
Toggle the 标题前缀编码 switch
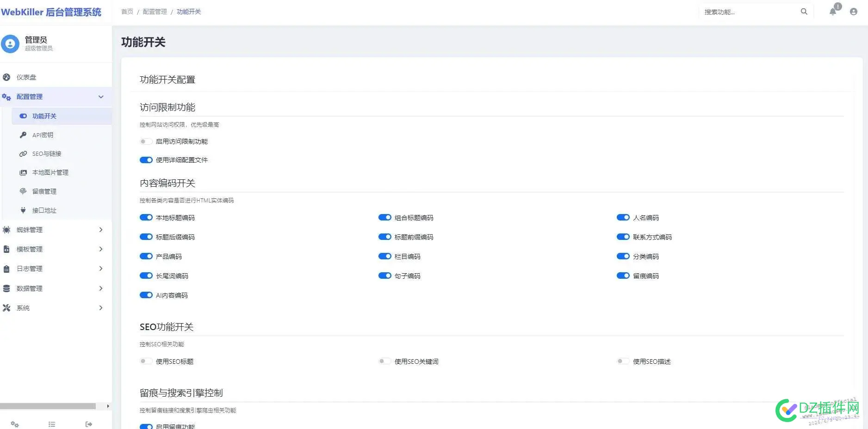(385, 237)
